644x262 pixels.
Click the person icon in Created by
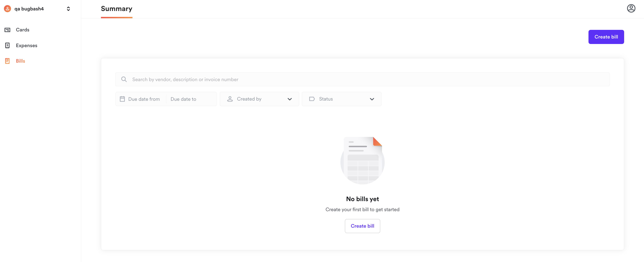point(230,99)
